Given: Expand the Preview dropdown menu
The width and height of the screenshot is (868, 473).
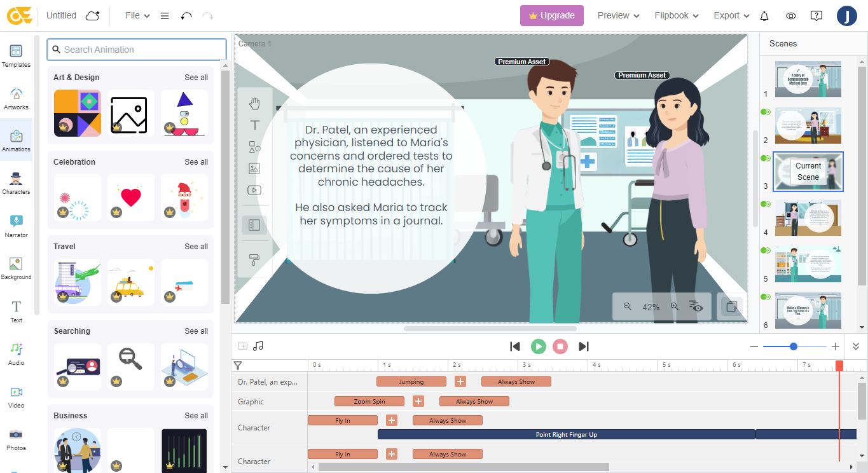Looking at the screenshot, I should (618, 16).
